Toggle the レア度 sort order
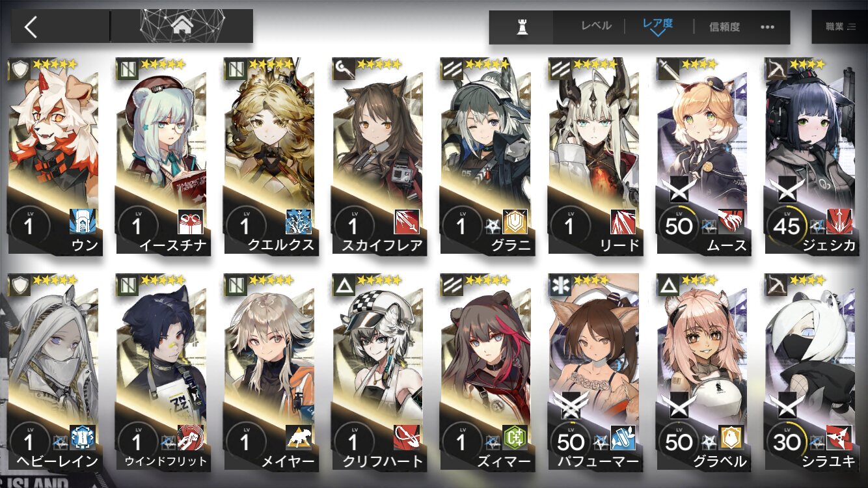 pyautogui.click(x=658, y=26)
